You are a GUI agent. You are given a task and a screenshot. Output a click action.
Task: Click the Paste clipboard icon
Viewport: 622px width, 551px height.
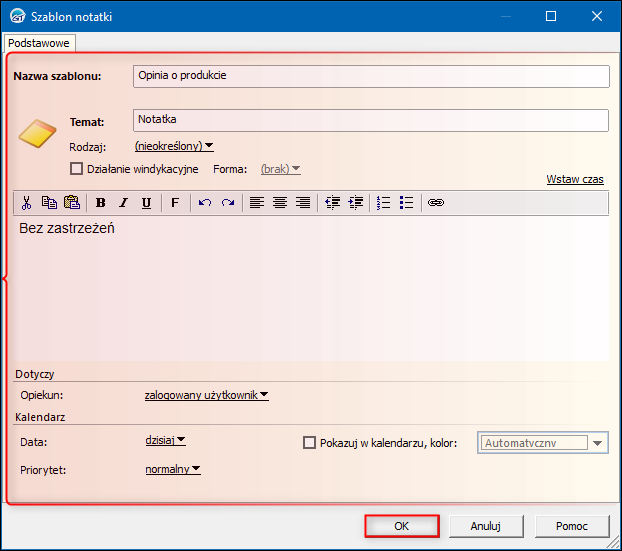point(72,203)
